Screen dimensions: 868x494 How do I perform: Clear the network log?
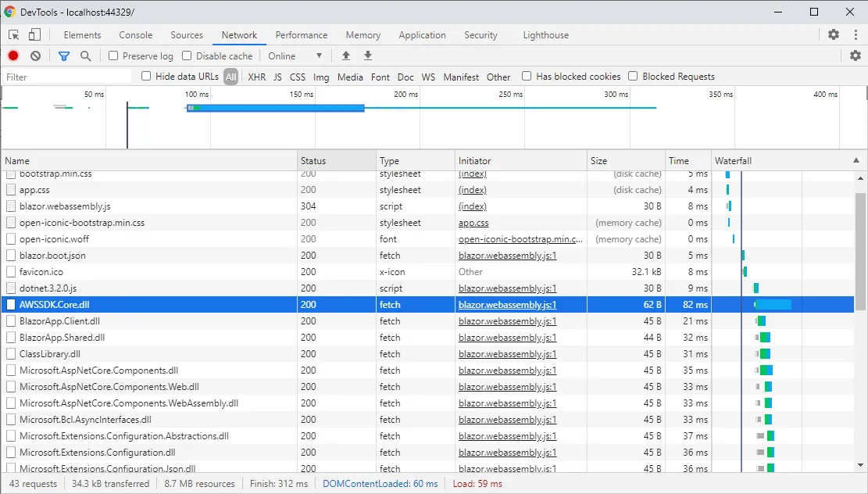coord(35,56)
